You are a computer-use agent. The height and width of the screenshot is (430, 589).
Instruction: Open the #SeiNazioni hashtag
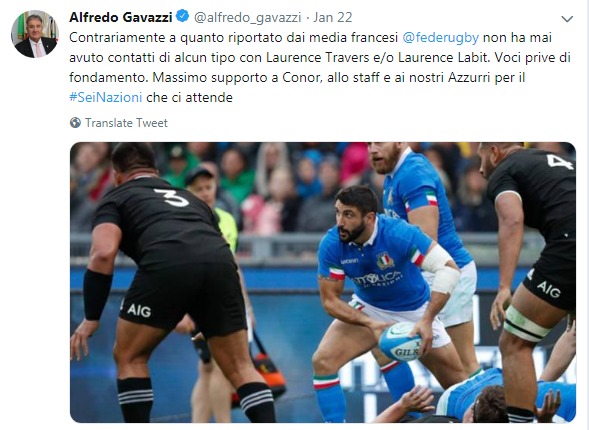point(106,98)
